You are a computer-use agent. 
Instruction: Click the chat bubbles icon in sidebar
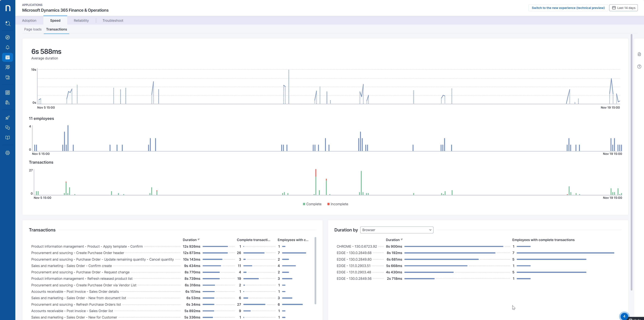coord(8,128)
